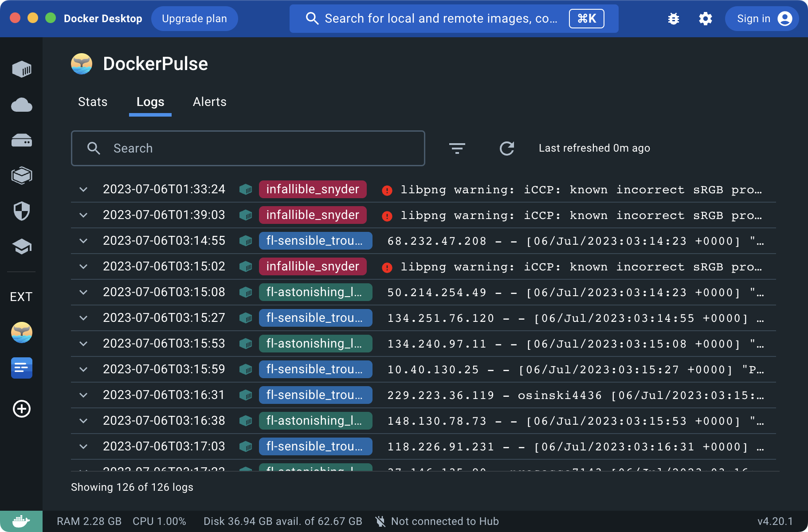The height and width of the screenshot is (532, 808).
Task: Open the cloud Images sidebar icon
Action: (x=21, y=105)
